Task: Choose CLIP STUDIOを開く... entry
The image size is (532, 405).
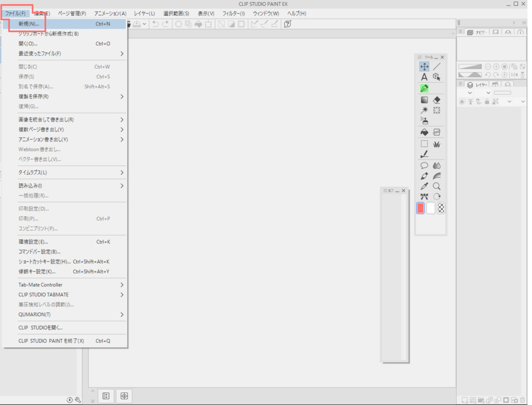Action: 64,328
